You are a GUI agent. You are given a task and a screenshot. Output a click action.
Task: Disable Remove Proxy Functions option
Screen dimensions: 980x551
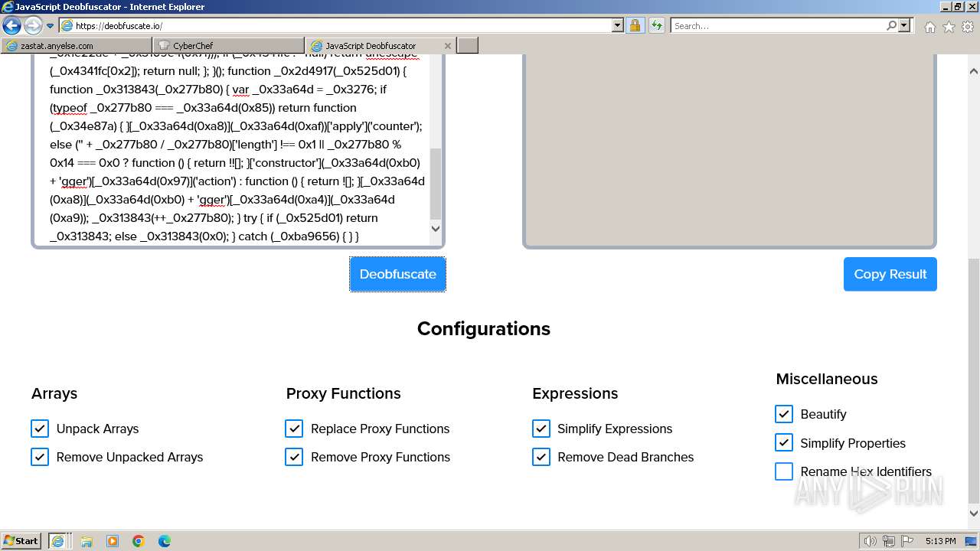pyautogui.click(x=294, y=457)
